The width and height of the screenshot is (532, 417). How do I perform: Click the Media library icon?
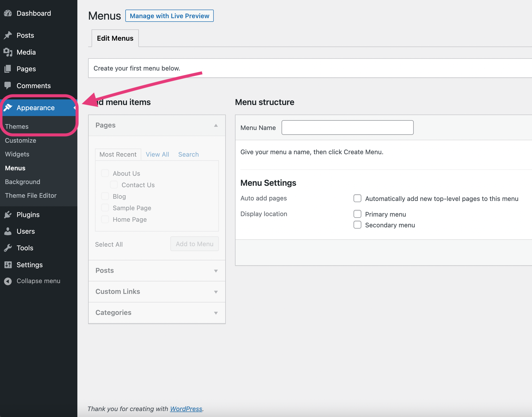[8, 52]
